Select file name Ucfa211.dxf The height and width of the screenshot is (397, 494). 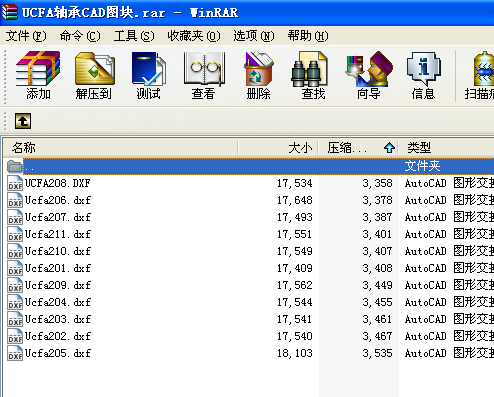[x=58, y=234]
